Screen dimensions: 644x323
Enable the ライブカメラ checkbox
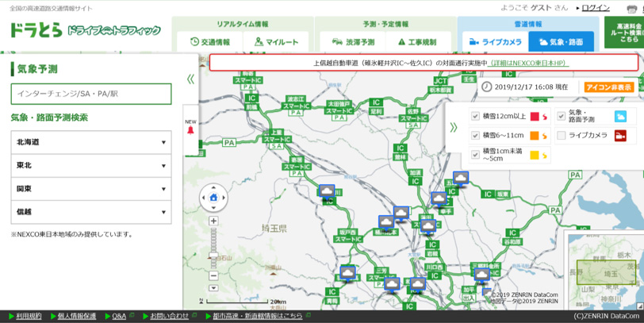562,136
